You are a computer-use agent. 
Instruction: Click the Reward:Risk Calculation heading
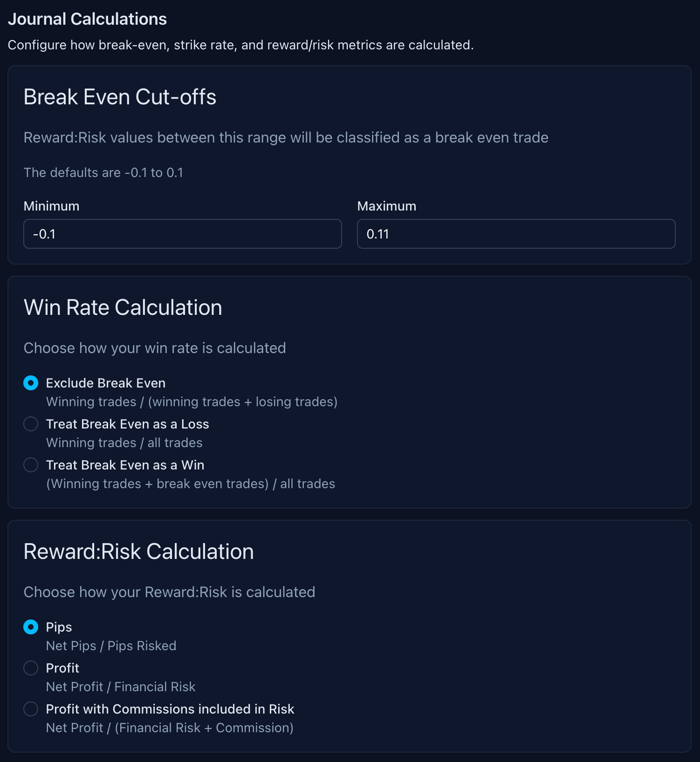tap(138, 551)
